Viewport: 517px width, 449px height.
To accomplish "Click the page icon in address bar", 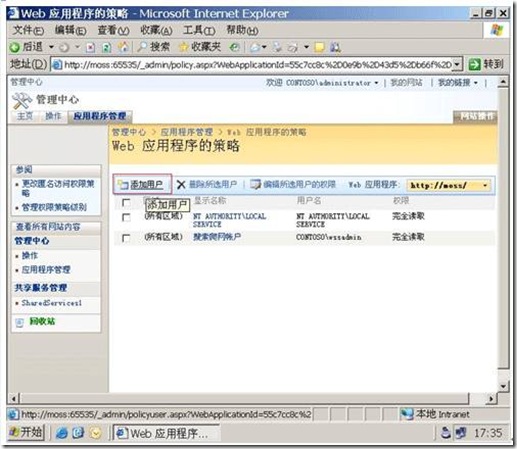I will pos(57,64).
